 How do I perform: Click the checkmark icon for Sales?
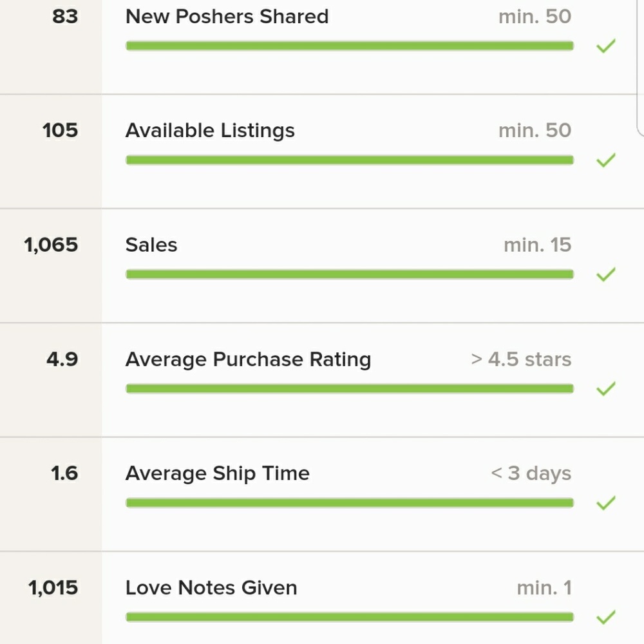pos(606,274)
